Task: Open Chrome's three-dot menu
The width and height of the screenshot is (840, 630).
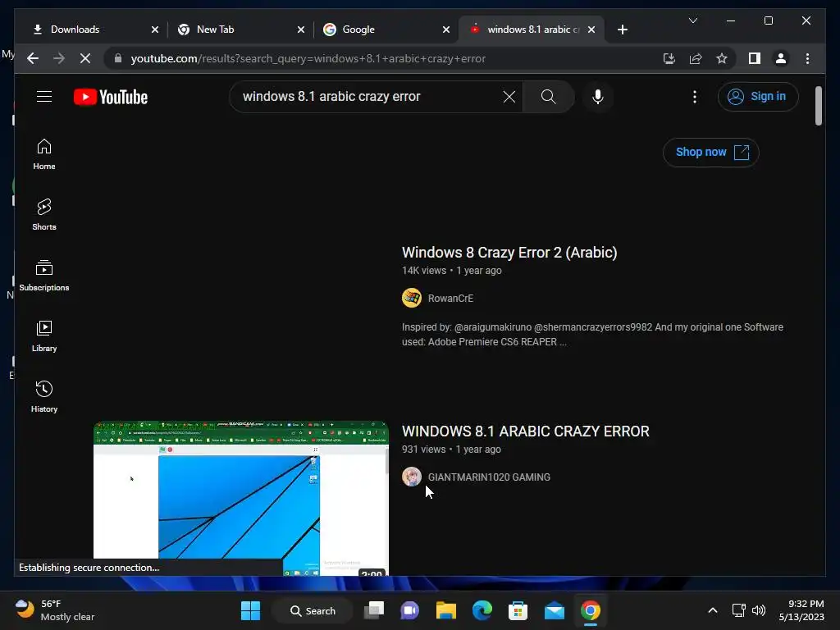Action: (x=807, y=58)
